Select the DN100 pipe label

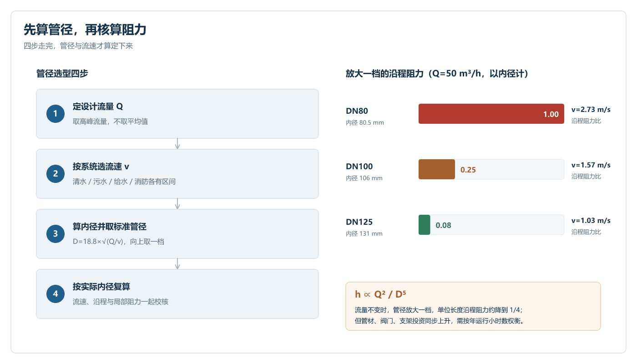pos(359,167)
